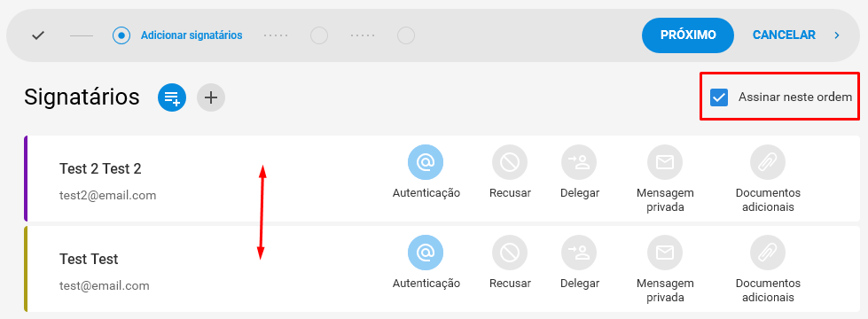Open Mensagem privada for Test Test
Screen dimensions: 868x319
click(x=665, y=253)
